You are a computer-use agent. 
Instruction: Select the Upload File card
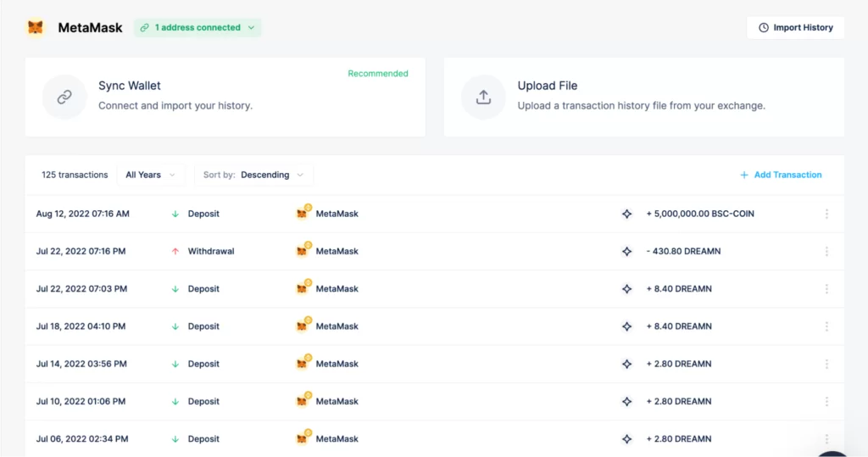(644, 97)
